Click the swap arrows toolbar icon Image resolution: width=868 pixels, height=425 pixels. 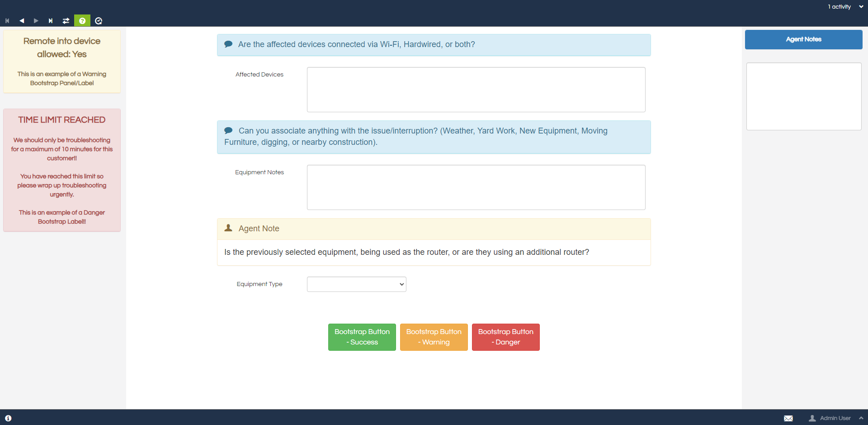(x=66, y=21)
